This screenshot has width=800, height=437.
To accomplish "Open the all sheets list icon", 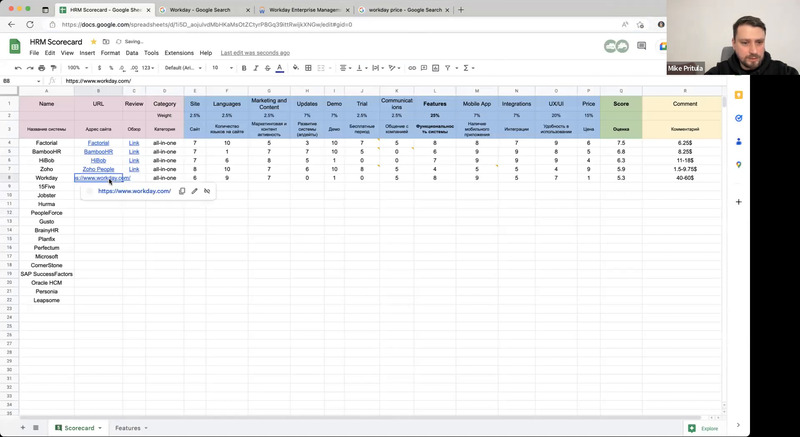I will (36, 428).
